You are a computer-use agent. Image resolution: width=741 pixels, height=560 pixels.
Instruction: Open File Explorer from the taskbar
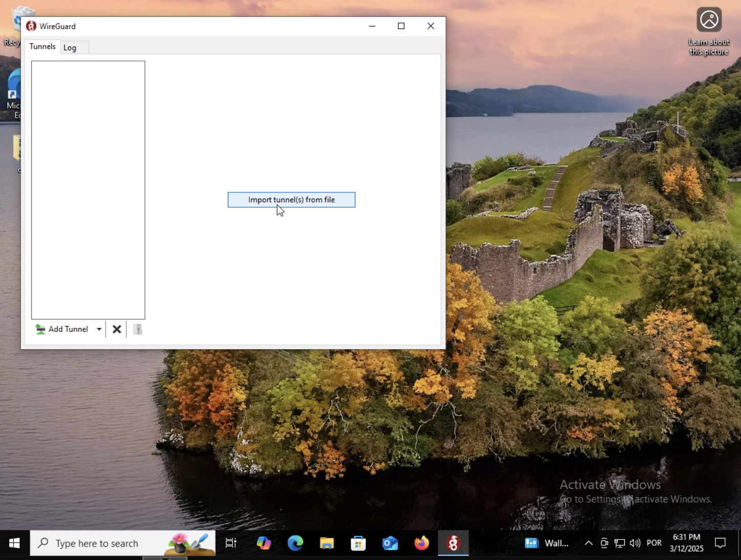tap(327, 543)
